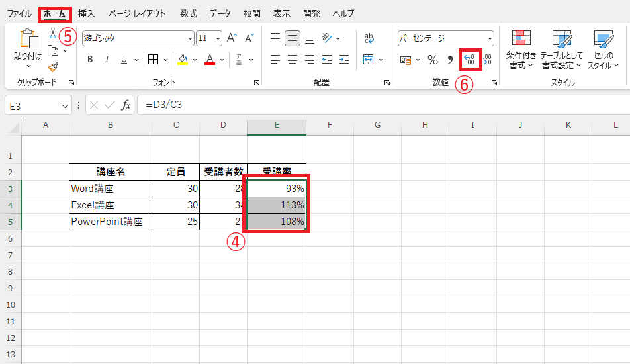Click the Paste (貼り付け) clipboard icon
The height and width of the screenshot is (364, 630).
pyautogui.click(x=29, y=39)
